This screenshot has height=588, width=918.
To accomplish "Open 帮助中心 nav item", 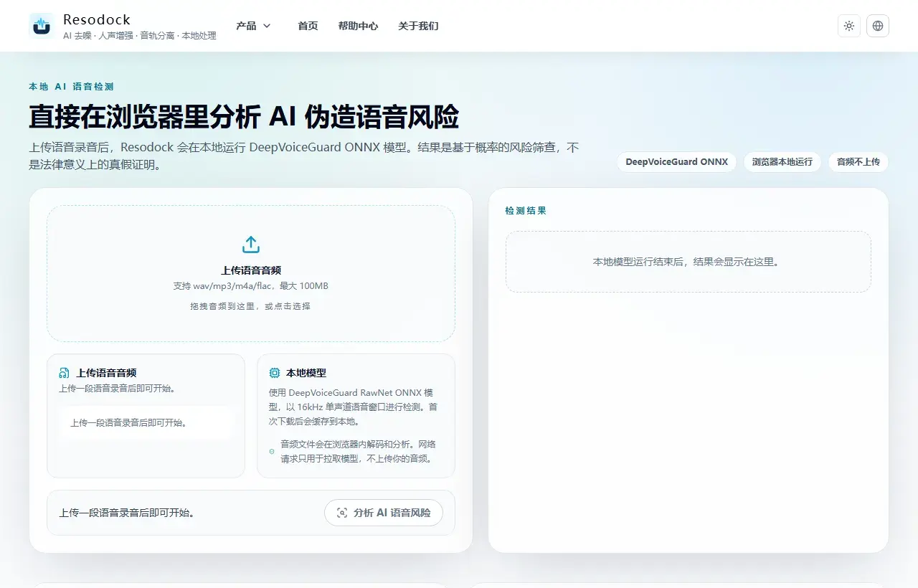I will pyautogui.click(x=358, y=26).
